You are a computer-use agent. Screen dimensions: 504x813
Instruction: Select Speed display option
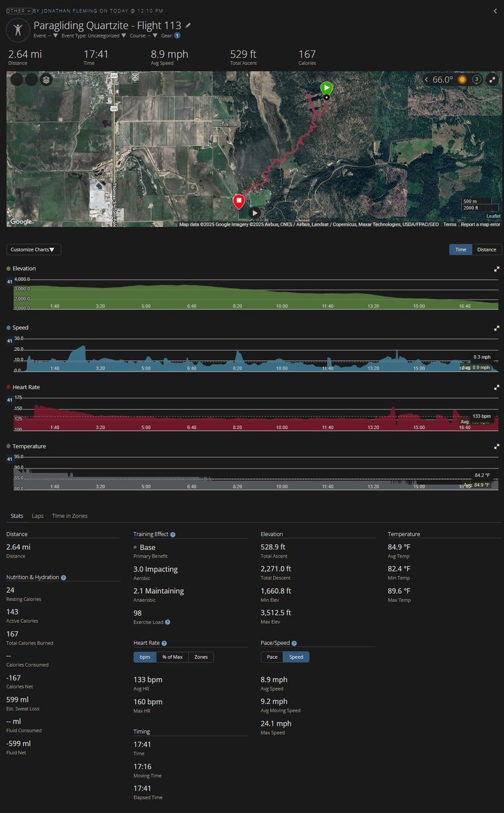point(296,657)
